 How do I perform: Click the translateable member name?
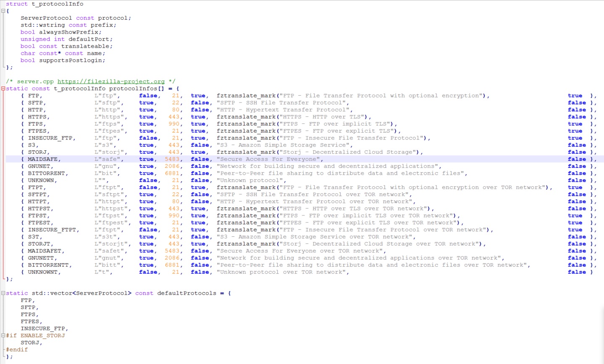pyautogui.click(x=86, y=46)
